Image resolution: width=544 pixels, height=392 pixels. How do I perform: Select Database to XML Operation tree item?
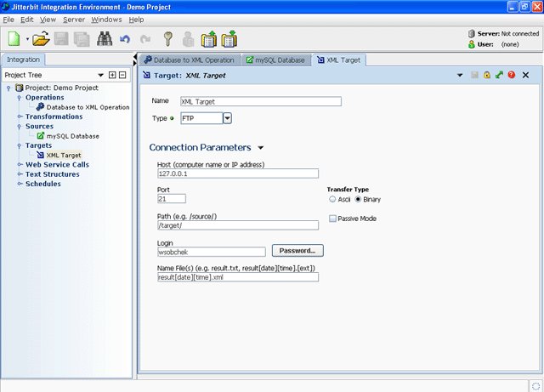coord(88,107)
